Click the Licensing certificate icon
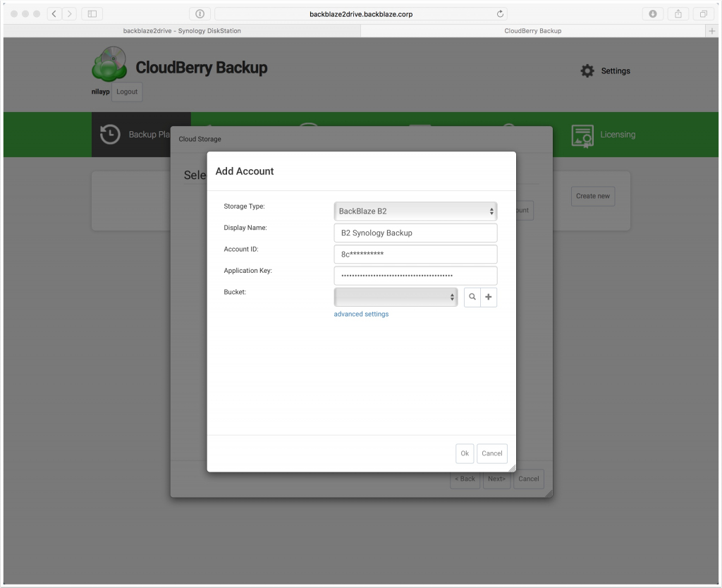Viewport: 722px width, 588px height. click(582, 136)
